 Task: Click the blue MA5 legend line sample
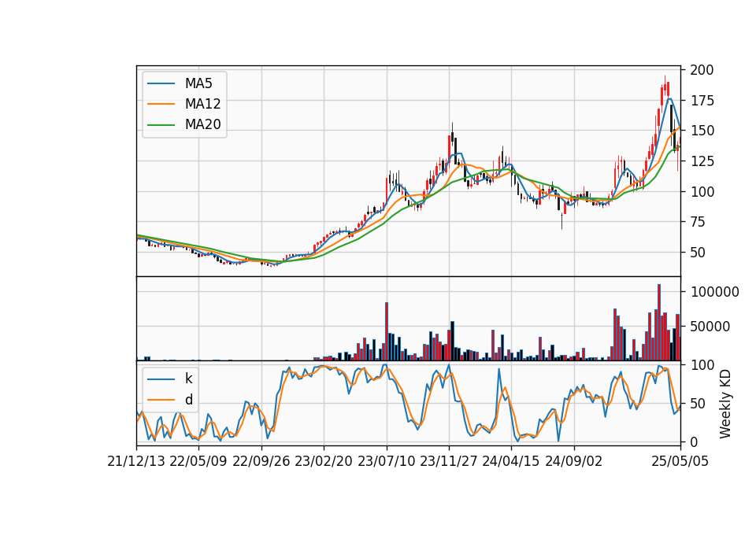pyautogui.click(x=161, y=83)
